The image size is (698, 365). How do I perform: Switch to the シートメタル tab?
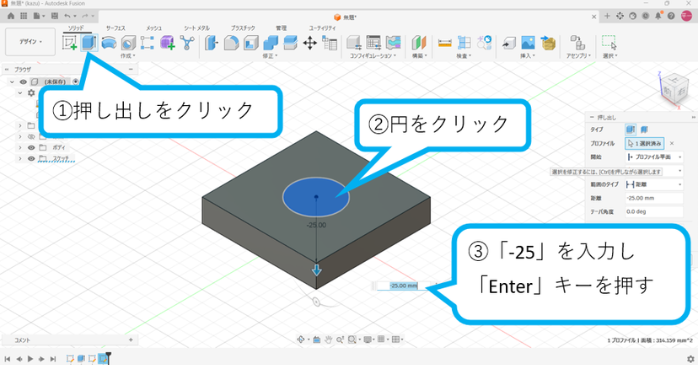coord(197,28)
